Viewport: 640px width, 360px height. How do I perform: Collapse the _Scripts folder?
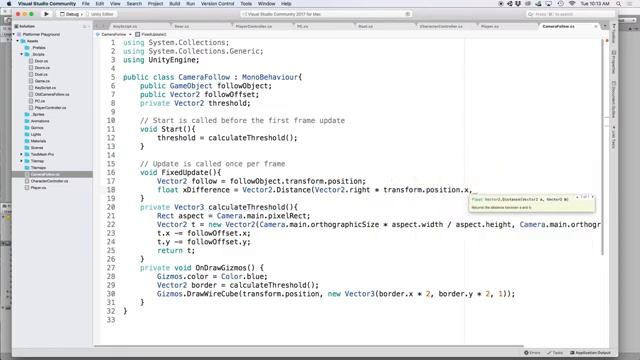click(22, 54)
